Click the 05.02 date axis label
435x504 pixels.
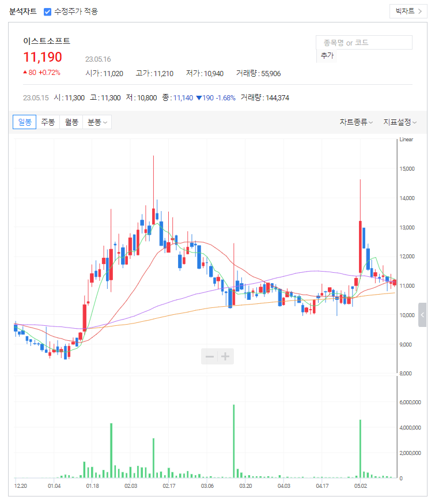click(x=360, y=486)
